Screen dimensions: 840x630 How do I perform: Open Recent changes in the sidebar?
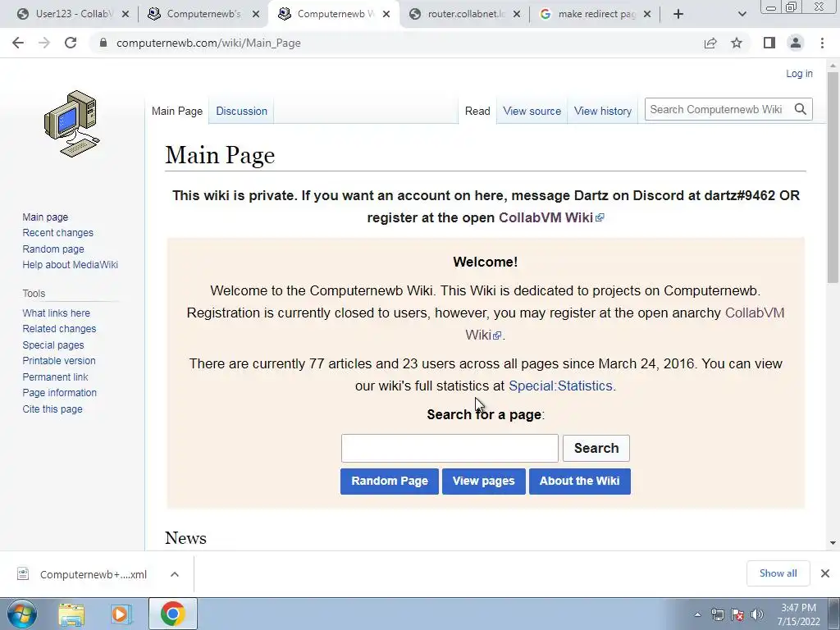pos(58,232)
